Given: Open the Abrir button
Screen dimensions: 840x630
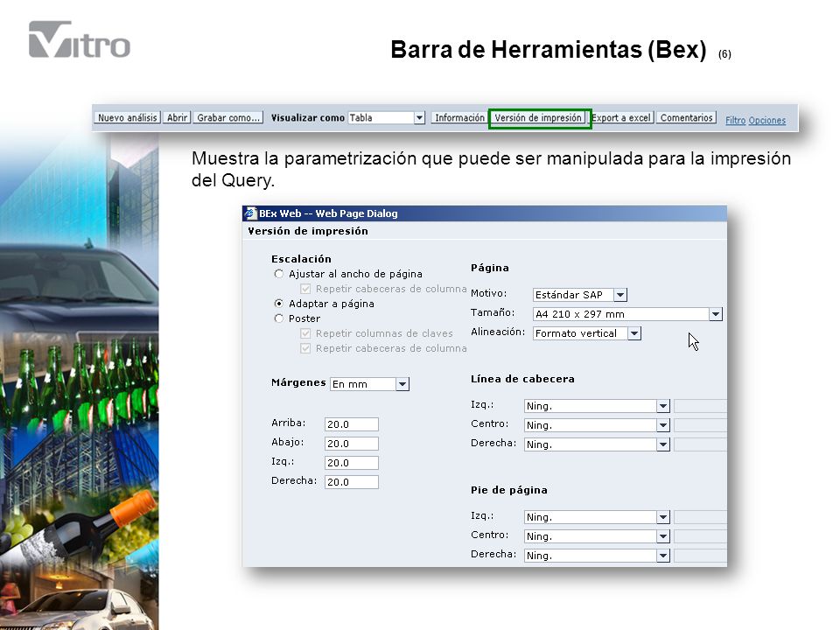Looking at the screenshot, I should [177, 118].
